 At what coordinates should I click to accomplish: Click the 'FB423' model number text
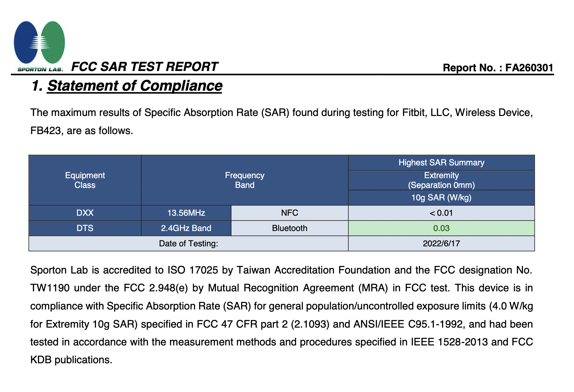45,131
